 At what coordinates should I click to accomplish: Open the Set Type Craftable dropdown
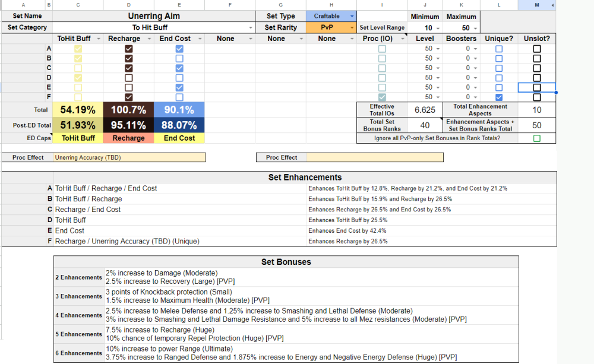(x=352, y=17)
